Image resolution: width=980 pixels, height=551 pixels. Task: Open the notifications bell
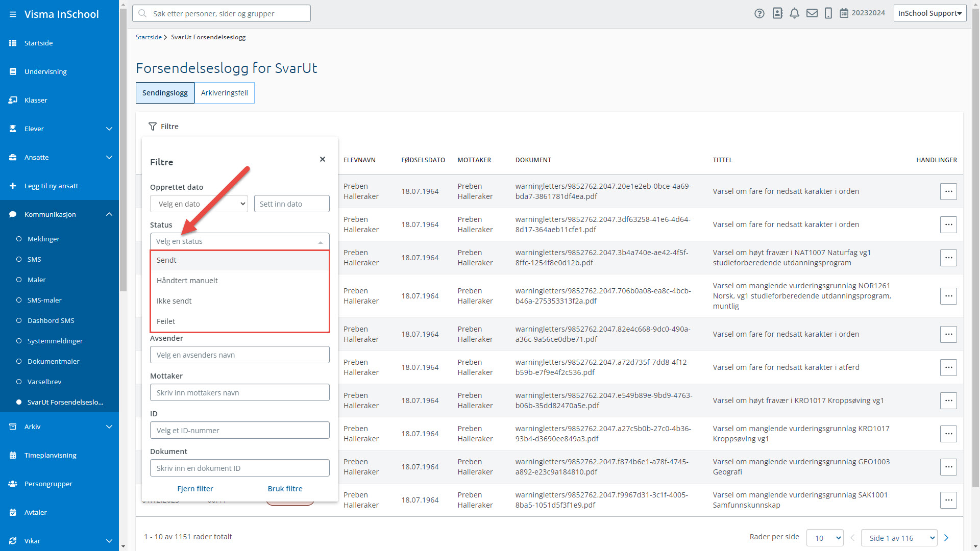tap(794, 13)
